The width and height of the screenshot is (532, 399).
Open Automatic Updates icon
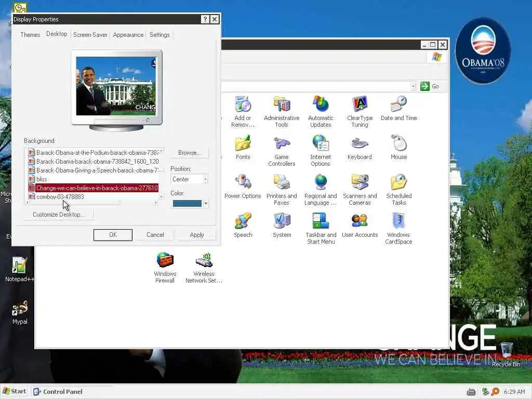click(321, 111)
